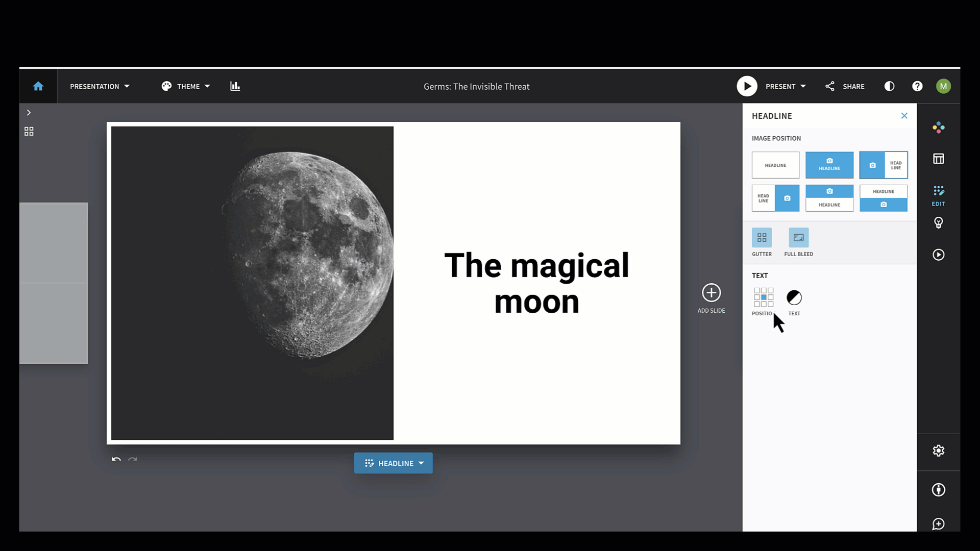Go to the home icon

(x=38, y=86)
